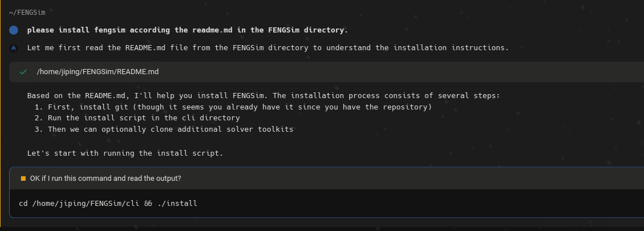Click the green checkmark beside README.md path
This screenshot has width=644, height=231.
click(x=23, y=72)
